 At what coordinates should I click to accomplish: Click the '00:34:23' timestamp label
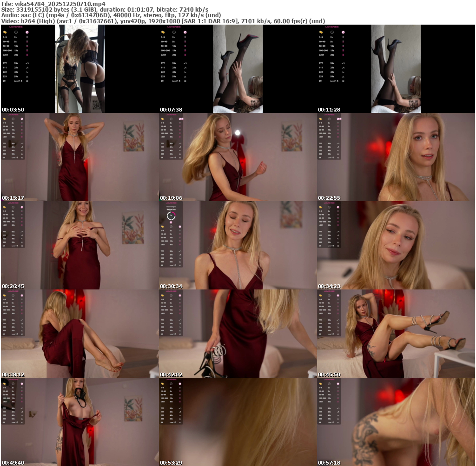click(329, 286)
